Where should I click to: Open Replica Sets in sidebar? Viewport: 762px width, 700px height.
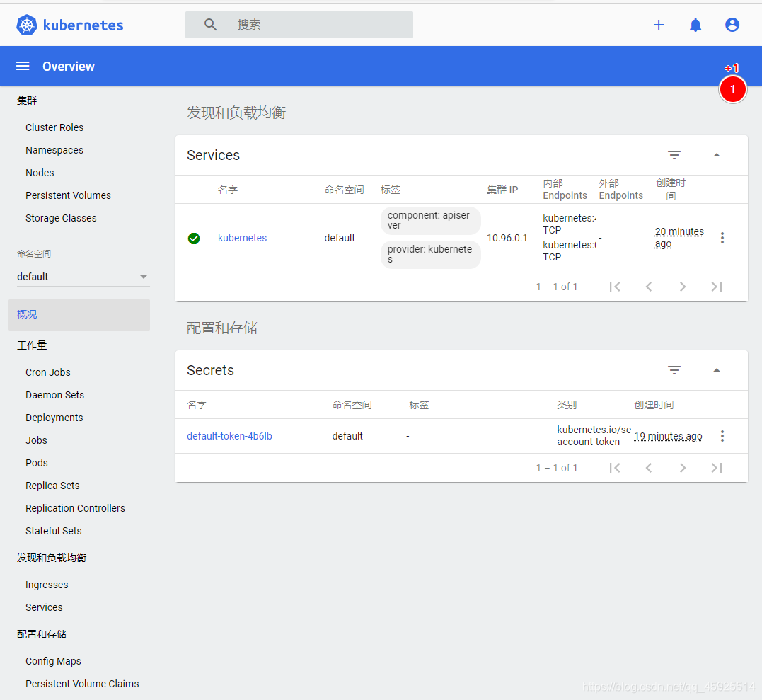(x=52, y=486)
